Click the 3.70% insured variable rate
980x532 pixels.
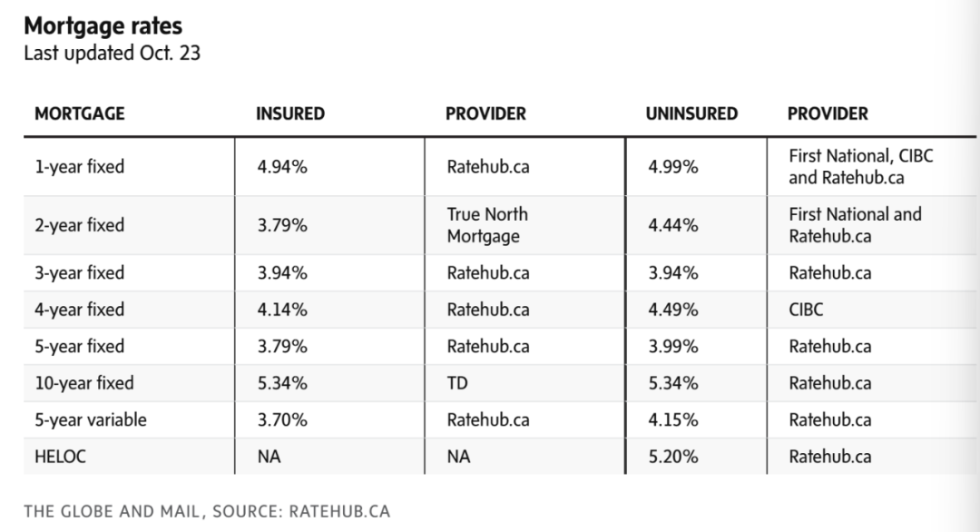pyautogui.click(x=282, y=419)
